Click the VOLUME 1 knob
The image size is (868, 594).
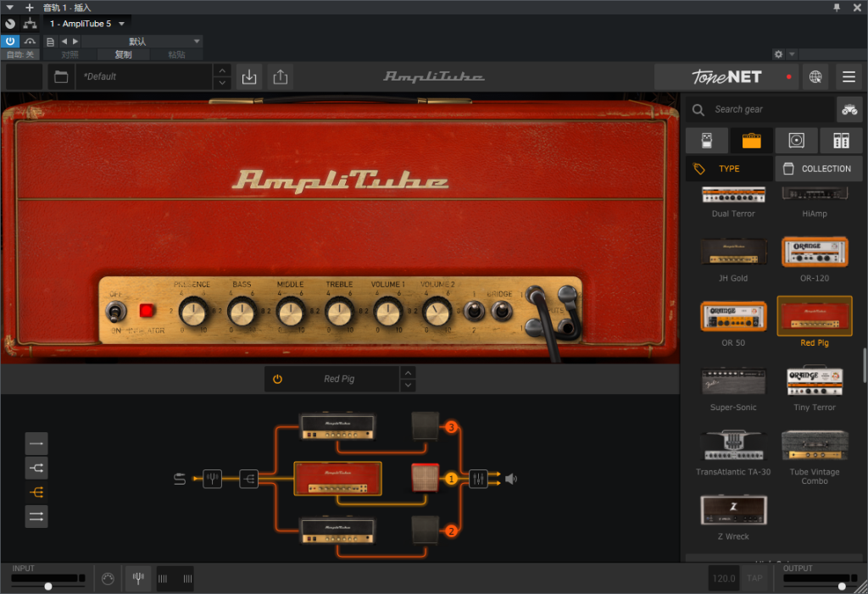point(388,312)
